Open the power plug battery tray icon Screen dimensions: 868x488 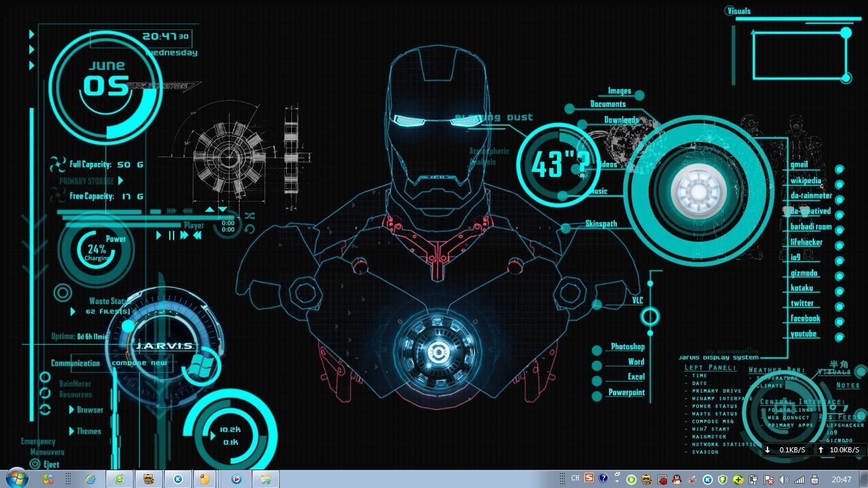753,480
